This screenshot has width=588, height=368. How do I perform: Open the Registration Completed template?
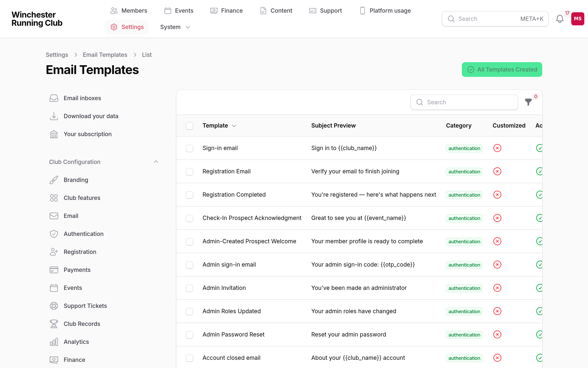pyautogui.click(x=234, y=195)
